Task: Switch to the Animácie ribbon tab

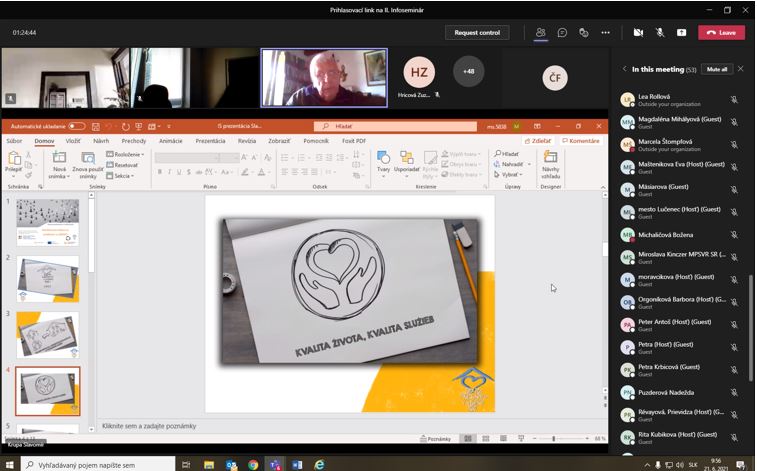Action: [x=170, y=141]
